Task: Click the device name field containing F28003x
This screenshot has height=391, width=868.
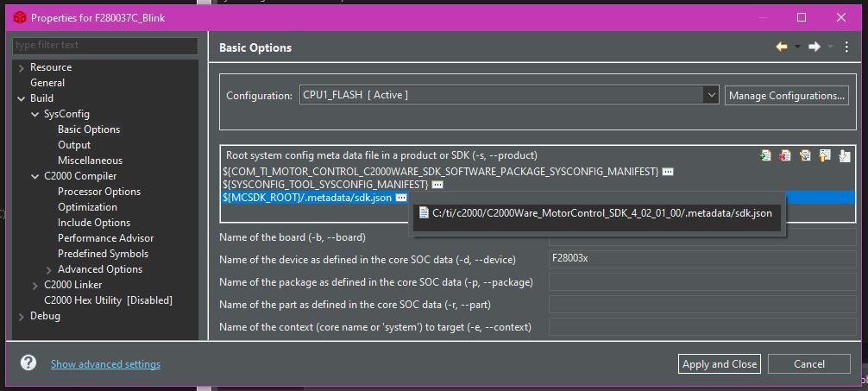Action: 702,259
